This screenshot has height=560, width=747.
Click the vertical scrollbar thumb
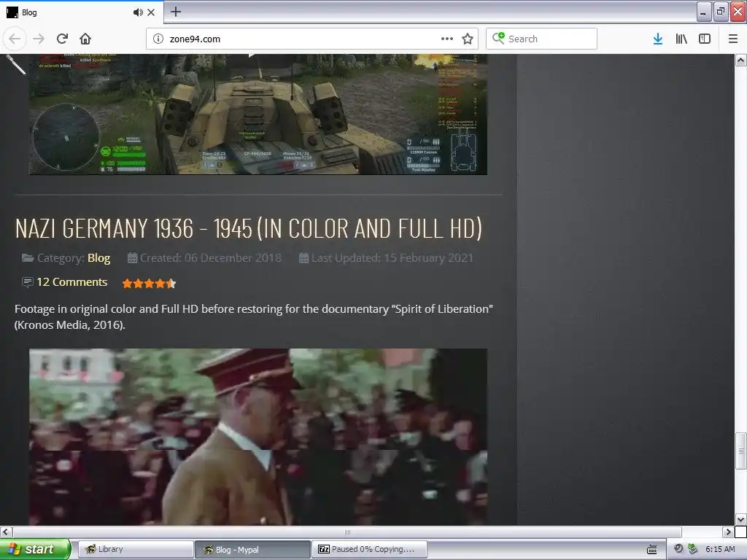point(740,451)
